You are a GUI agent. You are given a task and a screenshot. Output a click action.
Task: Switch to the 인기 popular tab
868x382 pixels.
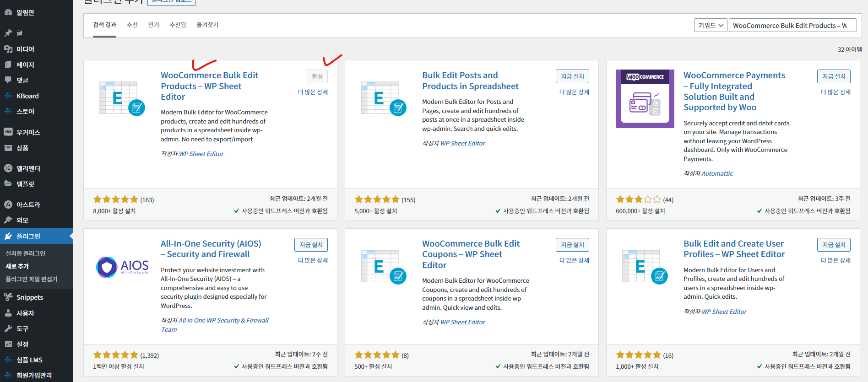pos(154,25)
